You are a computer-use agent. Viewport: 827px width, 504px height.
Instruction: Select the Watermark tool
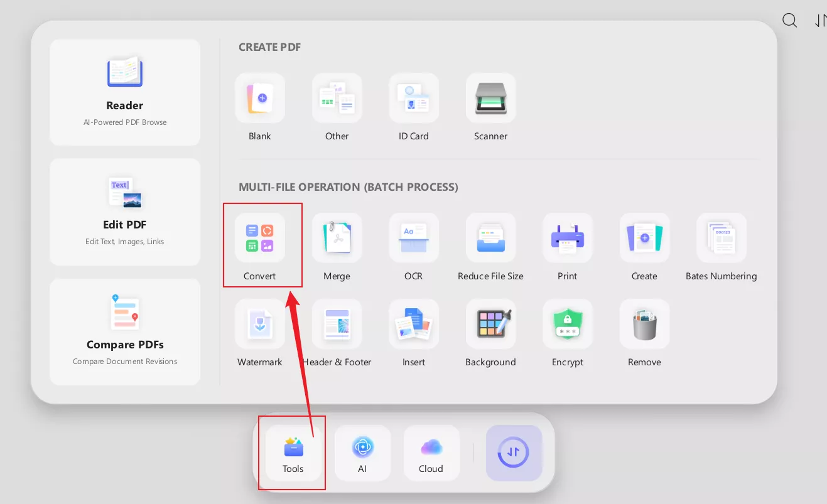click(260, 324)
